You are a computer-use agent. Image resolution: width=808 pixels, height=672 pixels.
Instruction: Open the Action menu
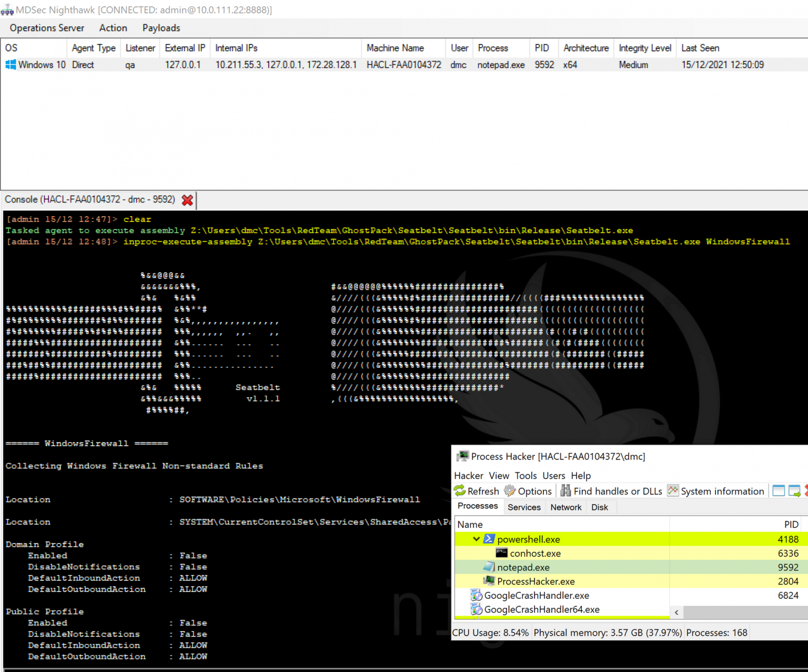pyautogui.click(x=113, y=28)
